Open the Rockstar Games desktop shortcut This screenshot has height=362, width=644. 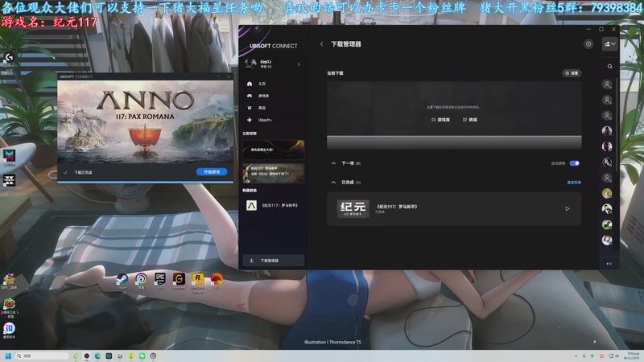[197, 282]
